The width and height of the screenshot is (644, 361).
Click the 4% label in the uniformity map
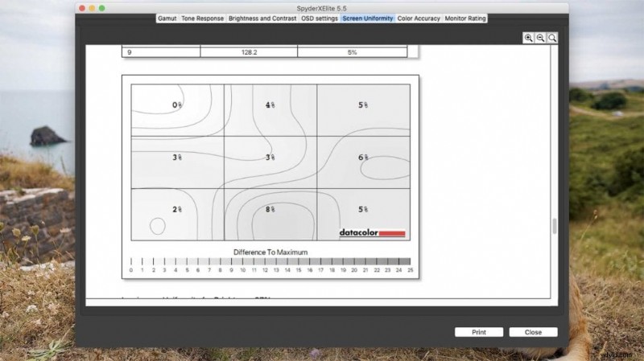pos(270,105)
